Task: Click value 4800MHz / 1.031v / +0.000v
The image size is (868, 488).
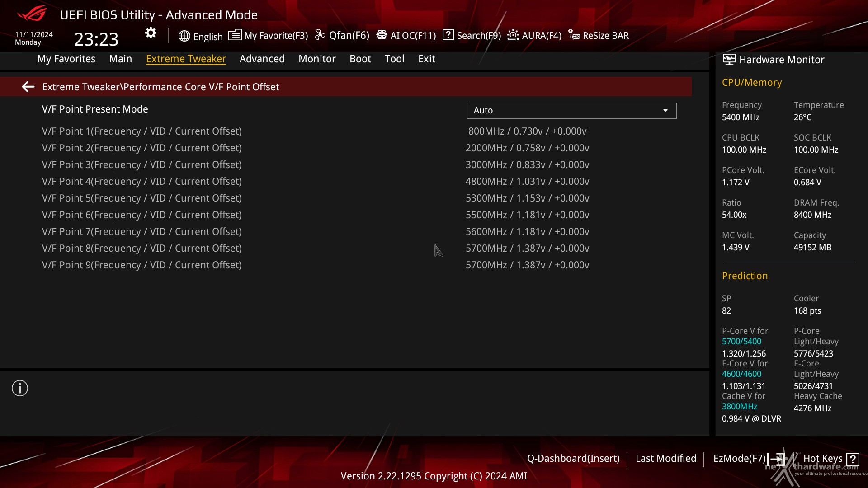Action: coord(528,182)
